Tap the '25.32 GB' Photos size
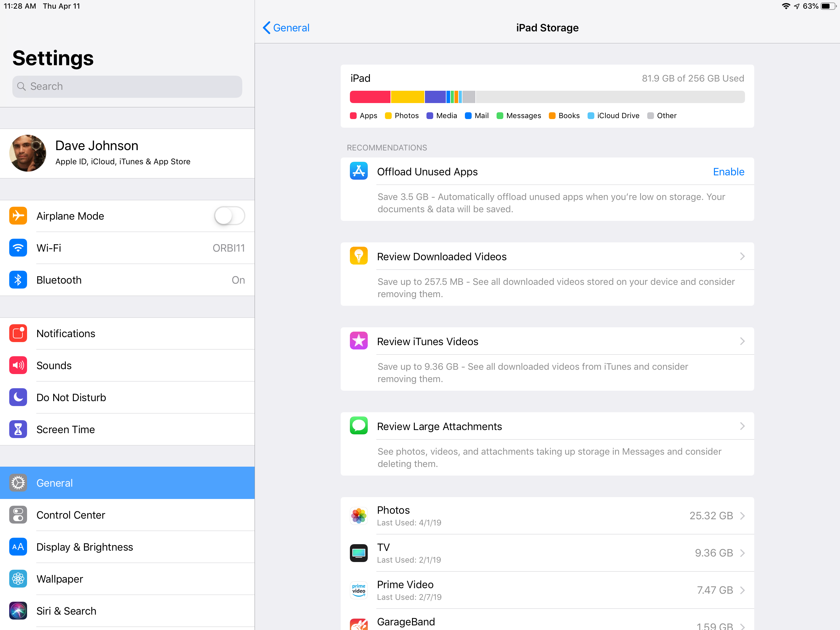Image resolution: width=840 pixels, height=630 pixels. (x=711, y=516)
